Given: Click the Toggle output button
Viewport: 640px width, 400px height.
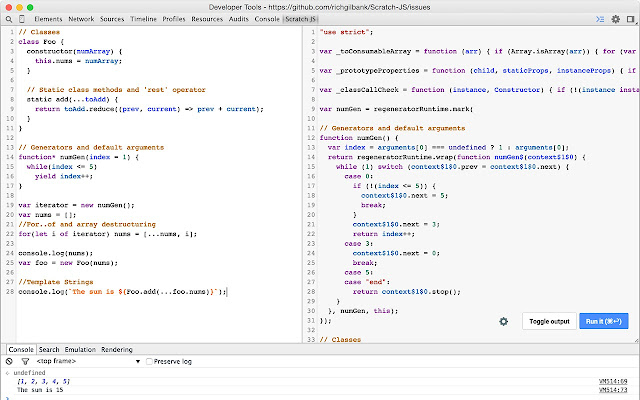Looking at the screenshot, I should (549, 321).
